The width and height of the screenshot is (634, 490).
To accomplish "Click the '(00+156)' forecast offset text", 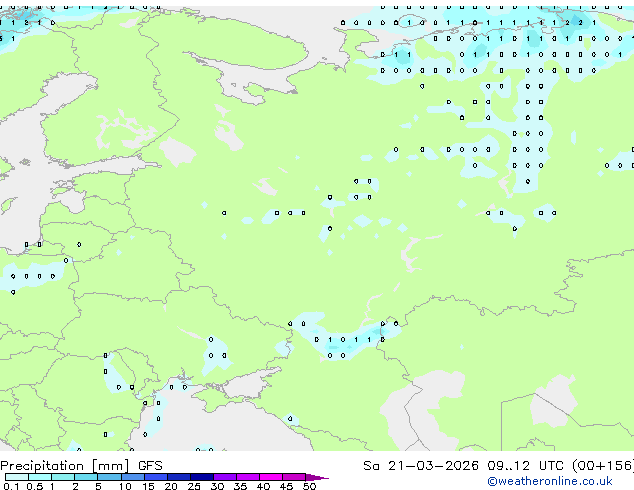I will (603, 466).
